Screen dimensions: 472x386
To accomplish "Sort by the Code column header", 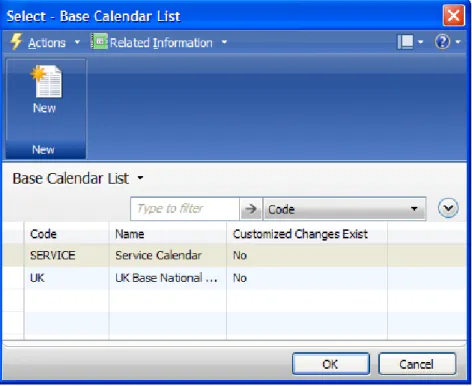I will [x=67, y=234].
